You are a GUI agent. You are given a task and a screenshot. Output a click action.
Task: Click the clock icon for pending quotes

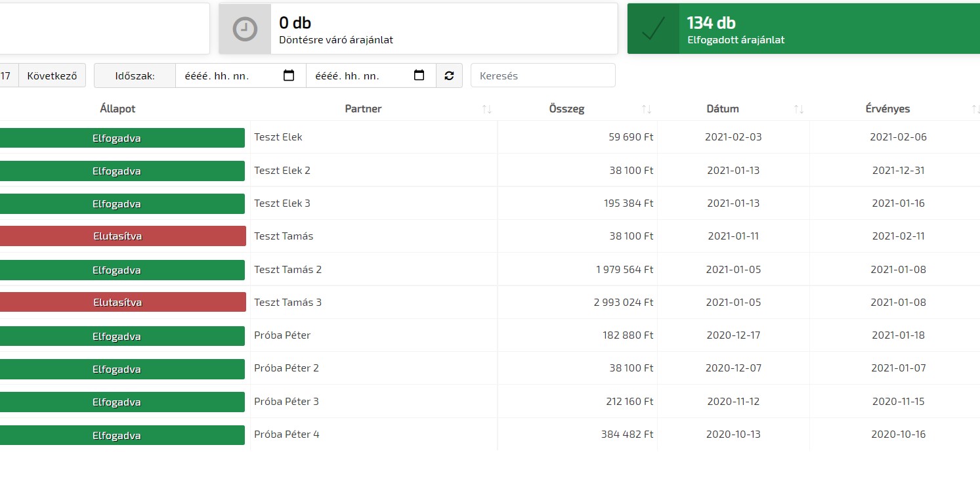(245, 29)
